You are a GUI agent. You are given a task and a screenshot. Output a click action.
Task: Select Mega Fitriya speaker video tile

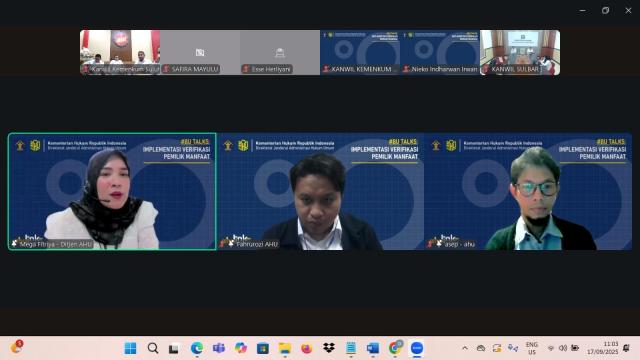112,191
